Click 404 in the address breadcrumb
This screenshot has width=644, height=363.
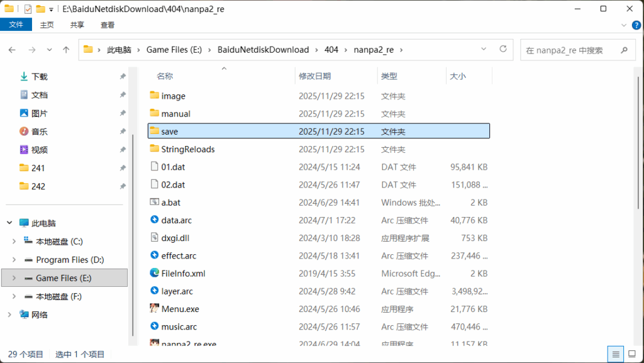point(331,50)
